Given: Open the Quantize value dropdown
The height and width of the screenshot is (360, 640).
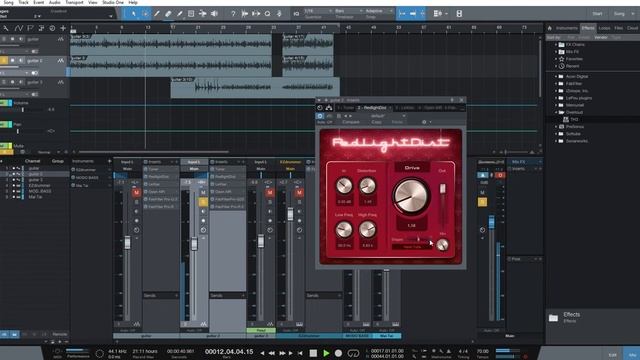Looking at the screenshot, I should [x=317, y=11].
